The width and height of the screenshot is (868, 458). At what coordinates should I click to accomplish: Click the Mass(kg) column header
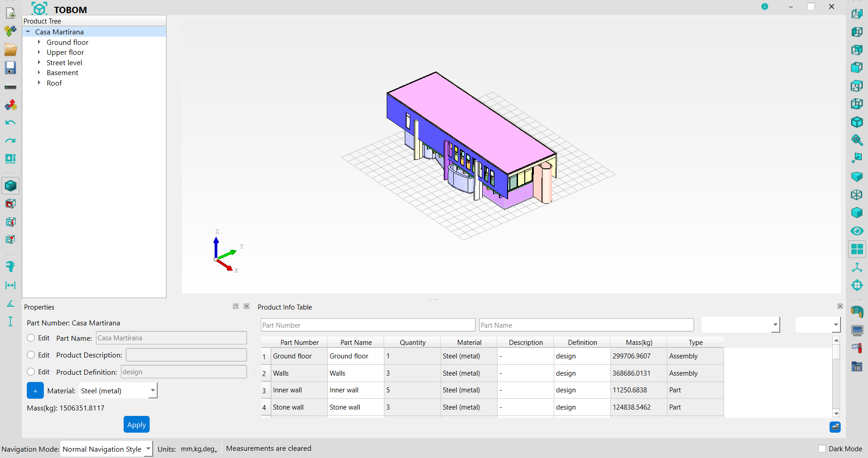638,342
